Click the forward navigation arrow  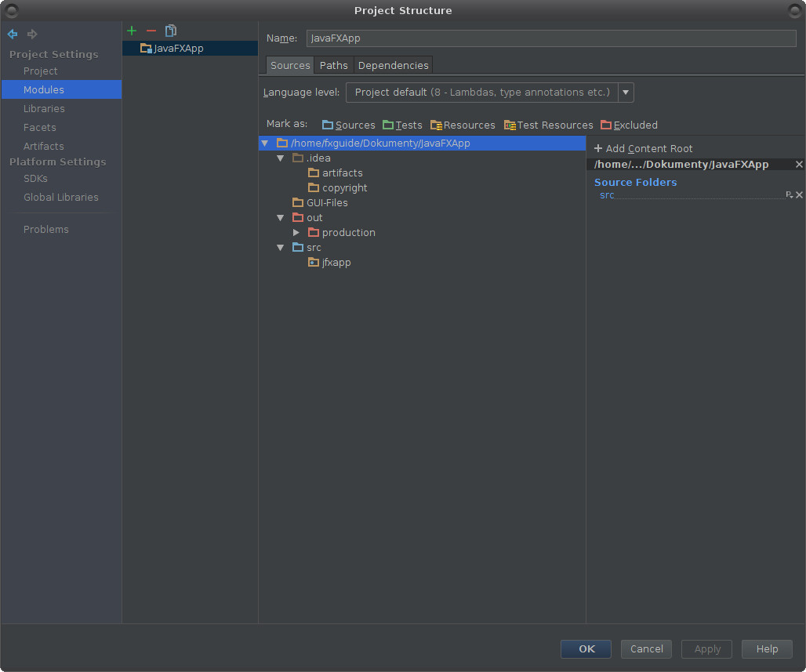point(32,34)
